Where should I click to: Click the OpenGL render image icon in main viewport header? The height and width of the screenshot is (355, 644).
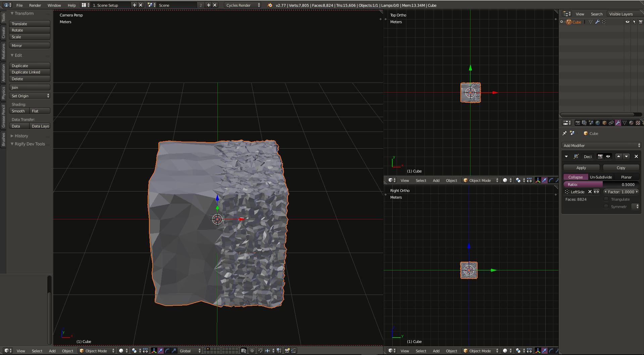pos(287,351)
